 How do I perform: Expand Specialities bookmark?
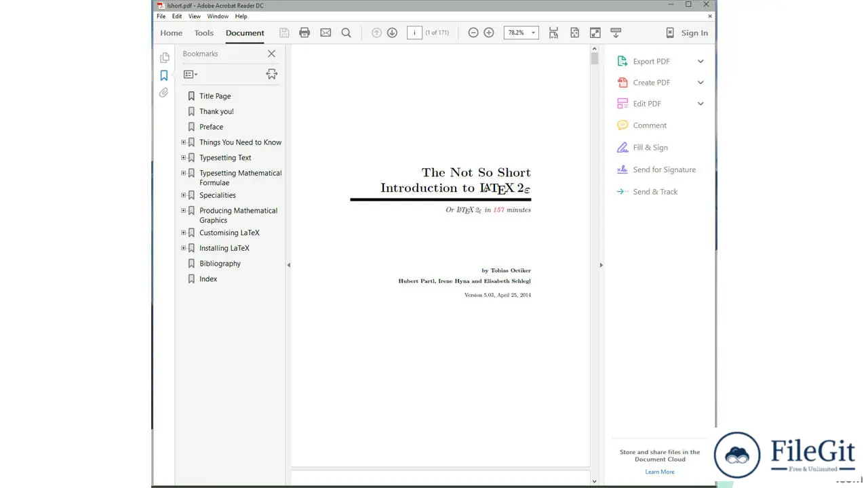pos(183,195)
